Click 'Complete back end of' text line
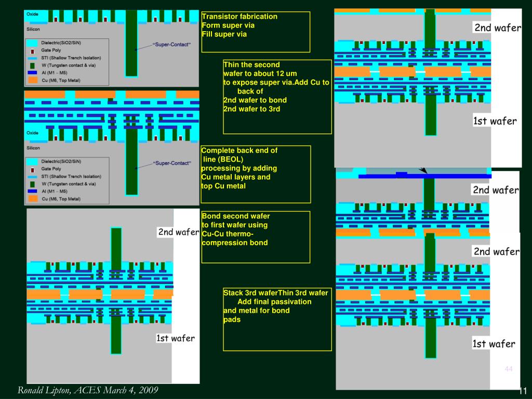This screenshot has width=532, height=399. click(239, 150)
